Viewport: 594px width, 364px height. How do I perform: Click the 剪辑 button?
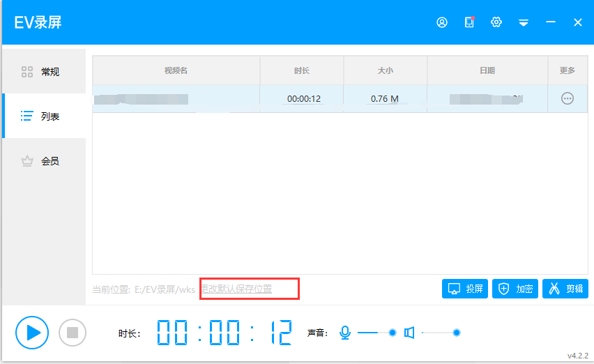(x=565, y=289)
